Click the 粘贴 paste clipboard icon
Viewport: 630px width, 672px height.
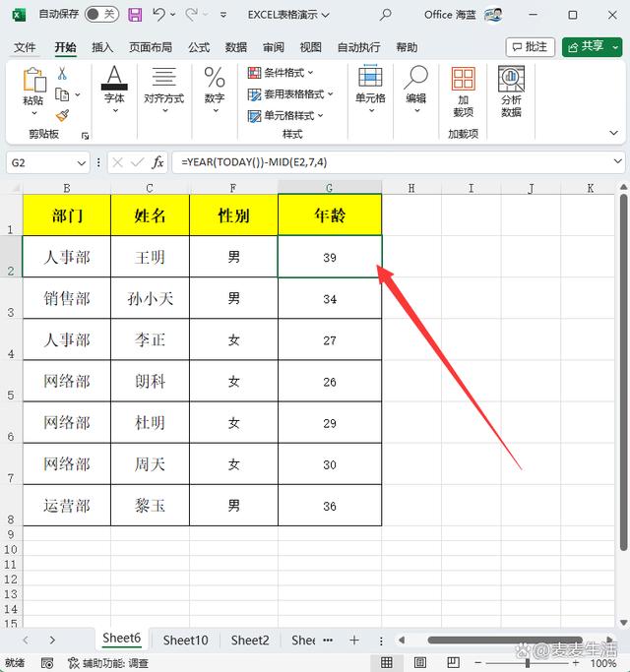tap(33, 80)
